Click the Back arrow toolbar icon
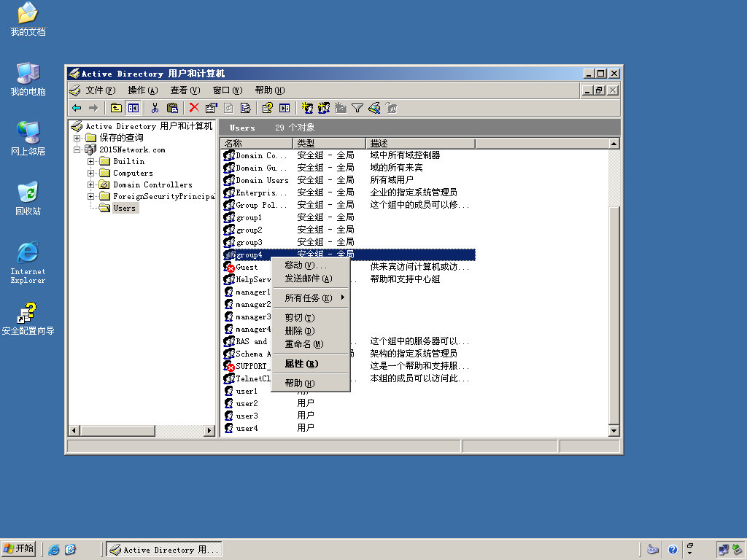The height and width of the screenshot is (560, 747). tap(77, 108)
